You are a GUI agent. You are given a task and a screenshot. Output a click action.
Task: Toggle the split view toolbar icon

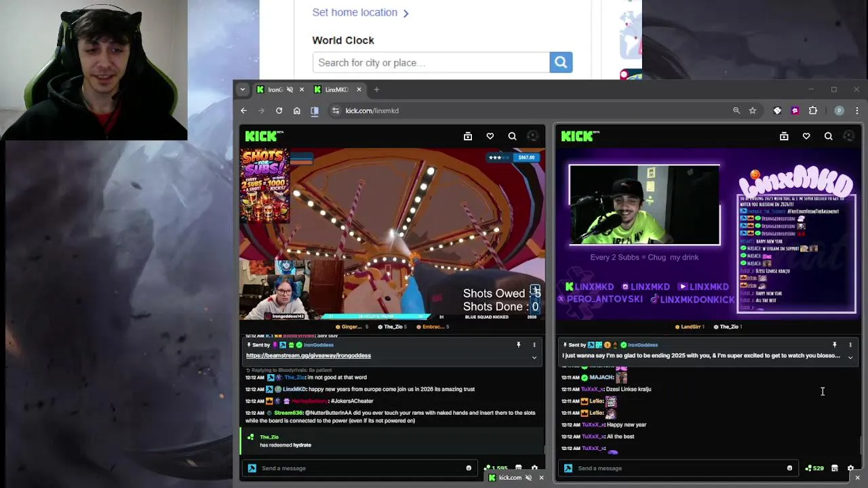[315, 110]
